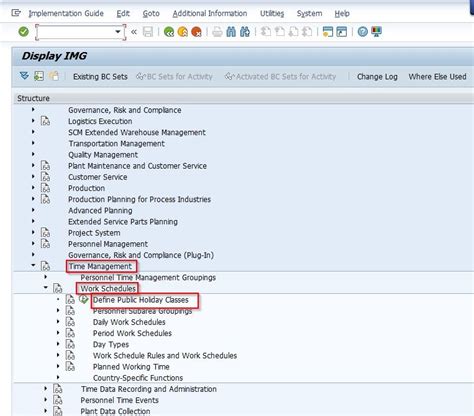Screen dimensions: 474x416
Task: Click the Generate Shortcut icon
Action: pos(342,32)
